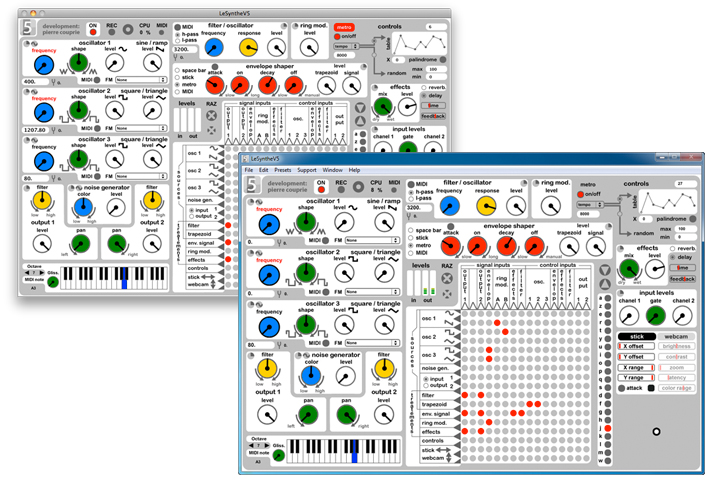The height and width of the screenshot is (480, 708).
Task: Click the controls table graph in front window
Action: [x=667, y=202]
